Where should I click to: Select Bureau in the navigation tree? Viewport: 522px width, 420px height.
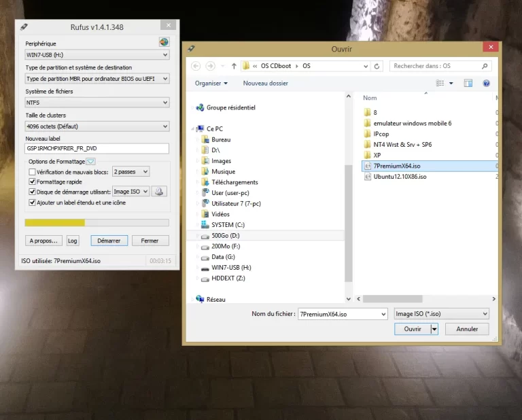coord(221,139)
